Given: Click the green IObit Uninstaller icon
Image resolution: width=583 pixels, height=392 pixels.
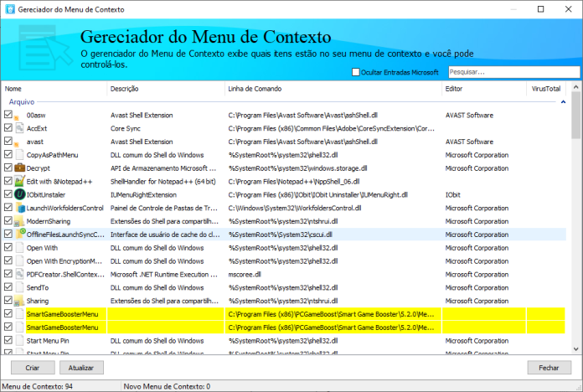Looking at the screenshot, I should [x=19, y=194].
